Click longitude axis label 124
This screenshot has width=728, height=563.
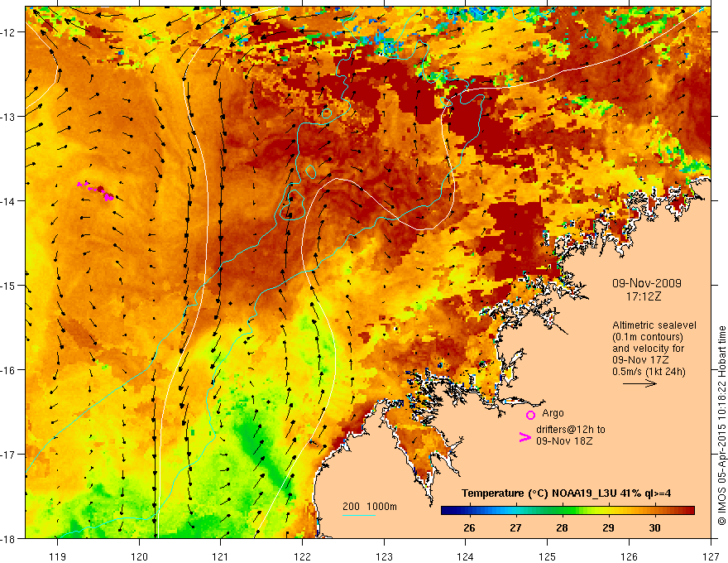tap(466, 556)
